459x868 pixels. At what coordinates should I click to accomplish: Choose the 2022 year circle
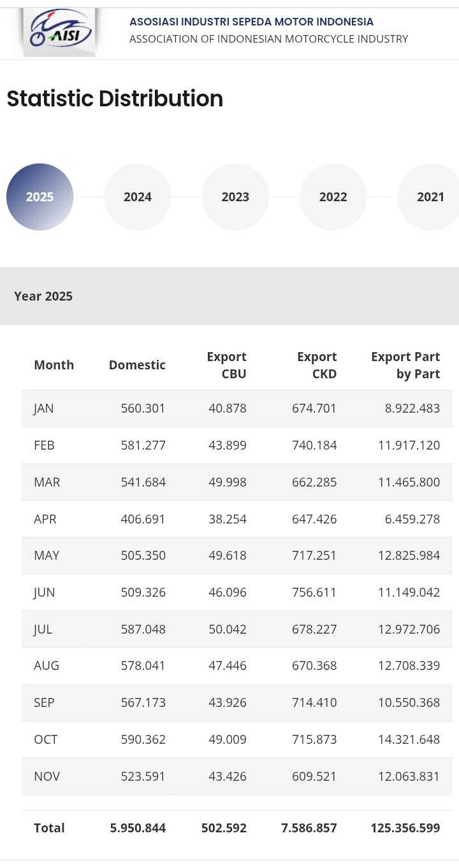[333, 197]
